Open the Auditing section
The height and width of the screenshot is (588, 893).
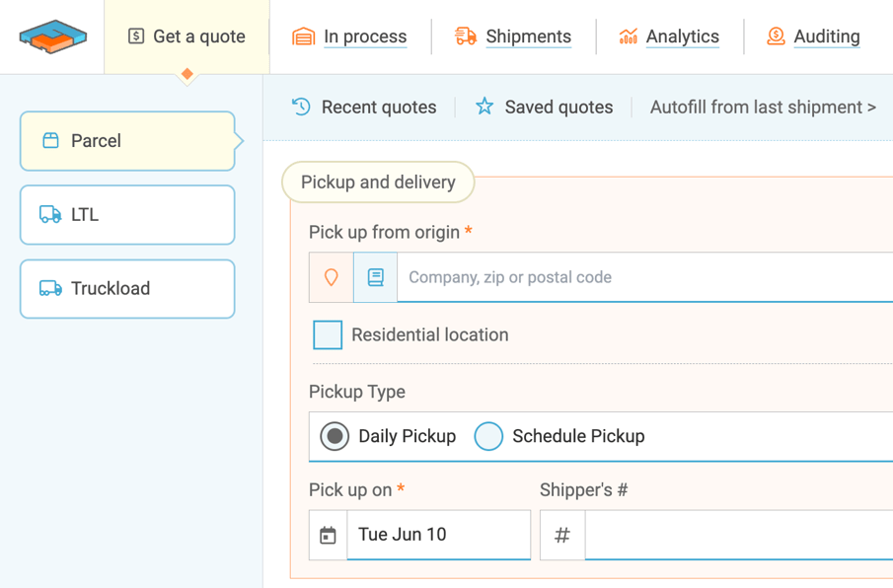pyautogui.click(x=827, y=37)
